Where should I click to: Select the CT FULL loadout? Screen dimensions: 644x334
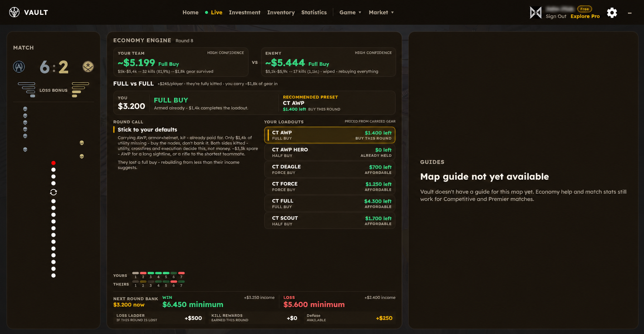click(x=330, y=203)
